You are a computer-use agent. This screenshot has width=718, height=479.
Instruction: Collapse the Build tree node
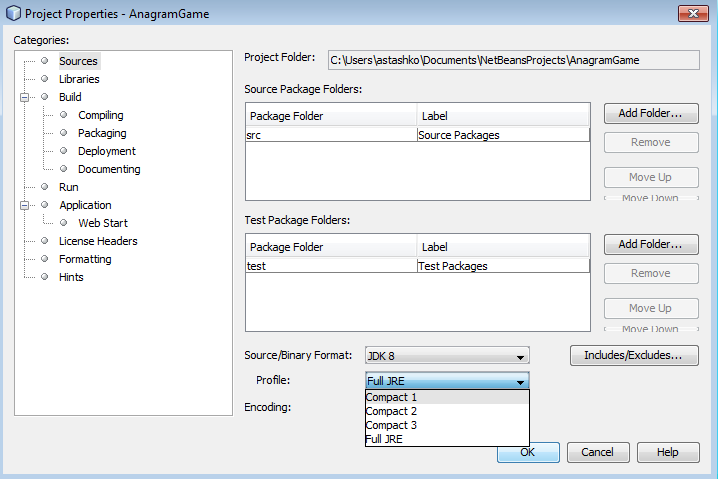(x=23, y=97)
